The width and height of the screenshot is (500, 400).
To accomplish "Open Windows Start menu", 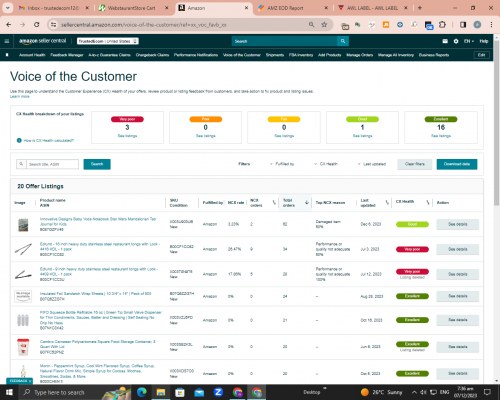I will pyautogui.click(x=9, y=392).
